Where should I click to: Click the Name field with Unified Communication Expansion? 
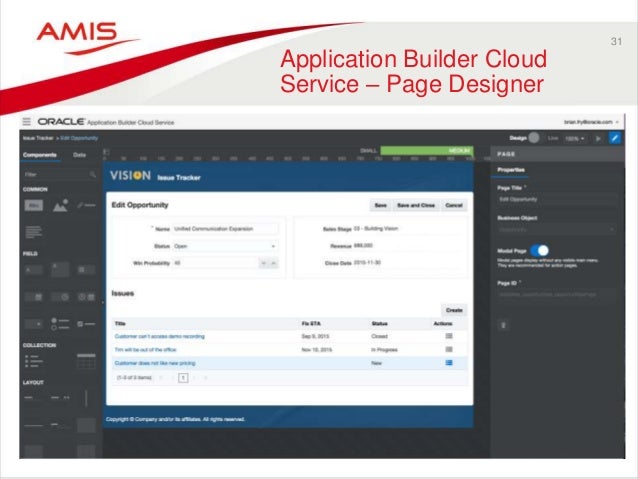pyautogui.click(x=225, y=229)
